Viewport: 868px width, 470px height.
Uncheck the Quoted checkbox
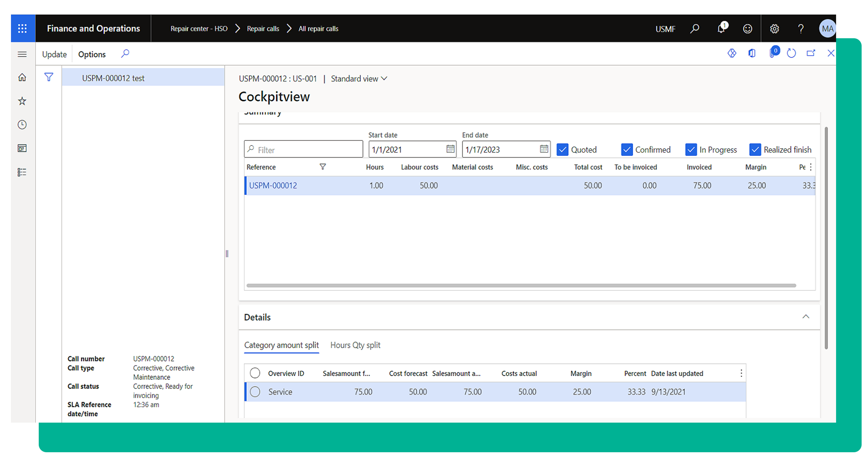(563, 150)
